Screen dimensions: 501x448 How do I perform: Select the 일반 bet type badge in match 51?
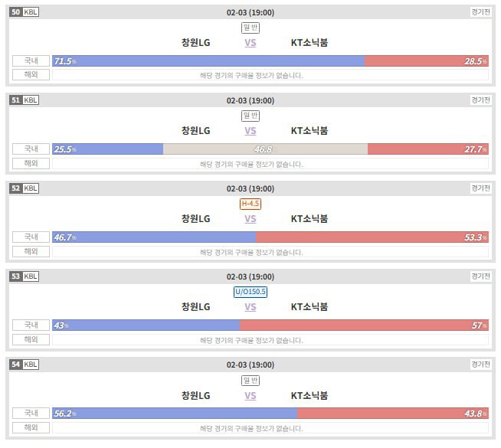pos(250,116)
